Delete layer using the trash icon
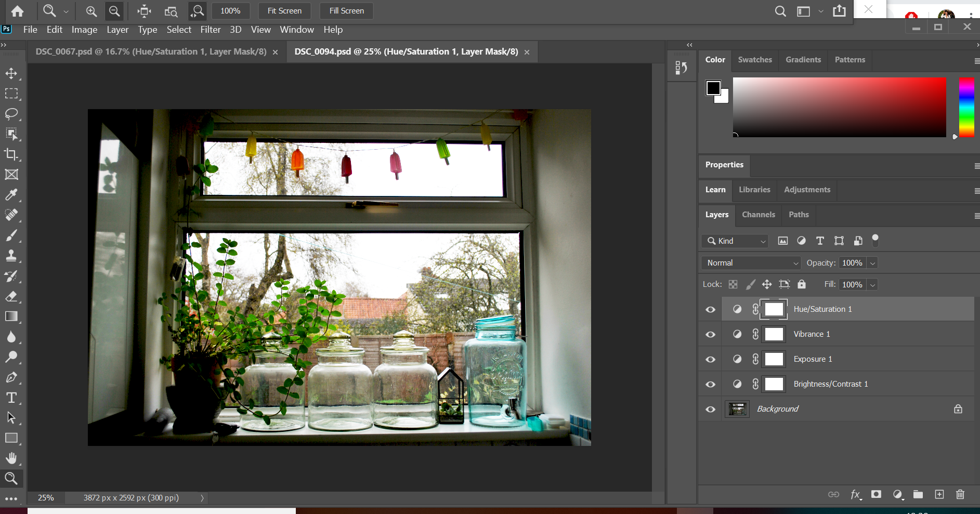The height and width of the screenshot is (514, 980). pos(960,494)
